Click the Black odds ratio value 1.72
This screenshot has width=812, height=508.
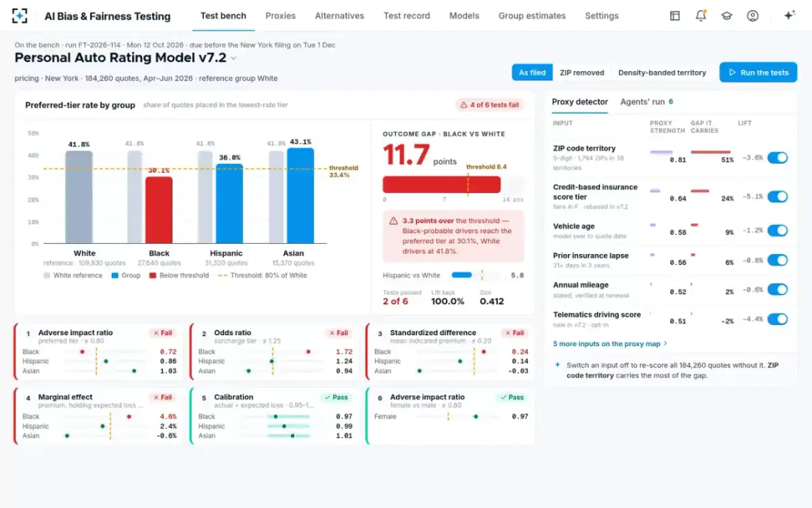click(344, 352)
